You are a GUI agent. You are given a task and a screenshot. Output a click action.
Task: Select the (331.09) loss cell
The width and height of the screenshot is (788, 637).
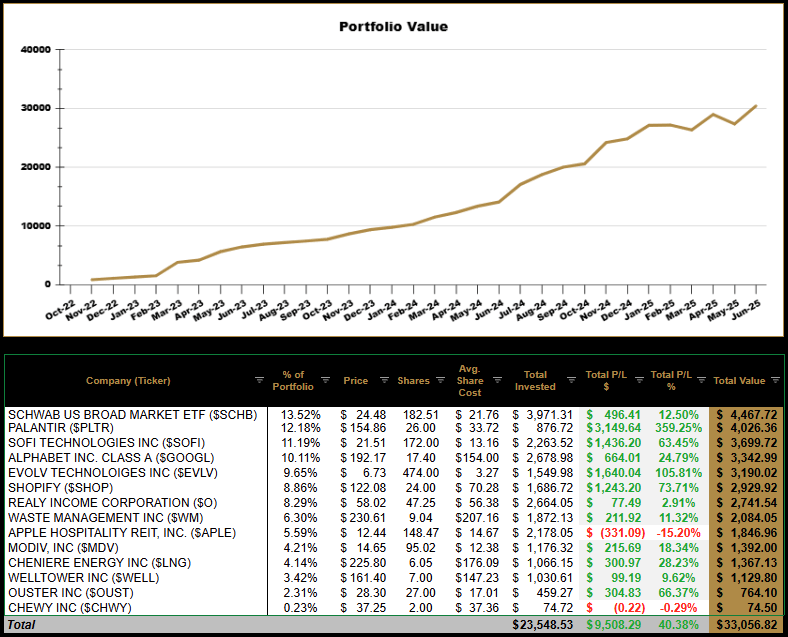[x=616, y=533]
